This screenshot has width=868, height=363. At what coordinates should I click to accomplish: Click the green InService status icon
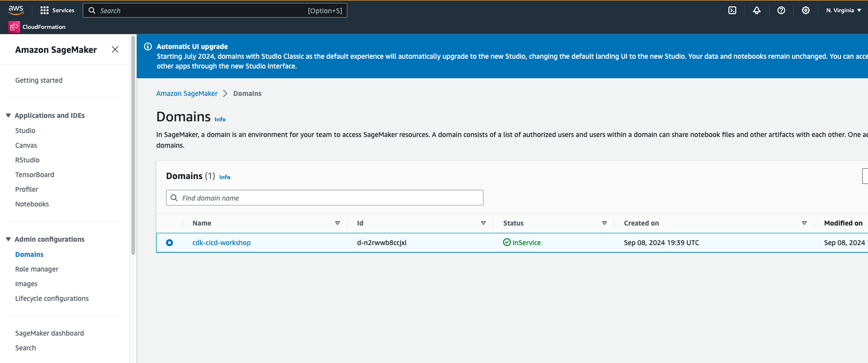coord(507,242)
